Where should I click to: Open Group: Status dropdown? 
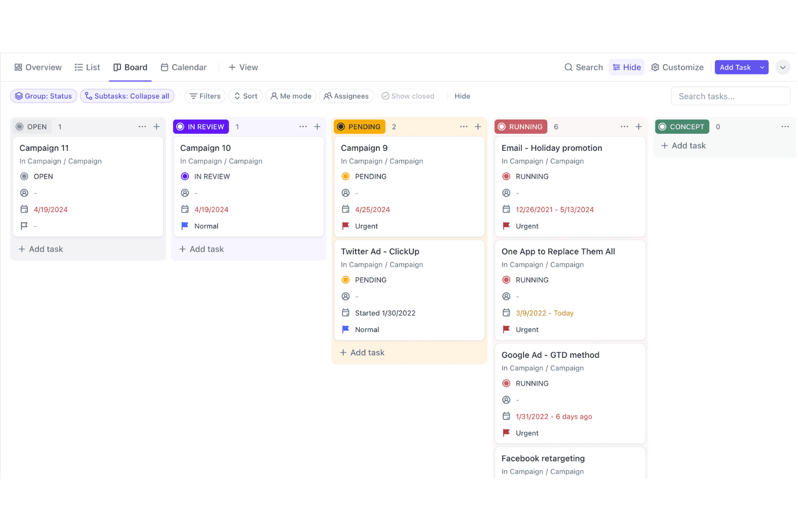(x=44, y=96)
